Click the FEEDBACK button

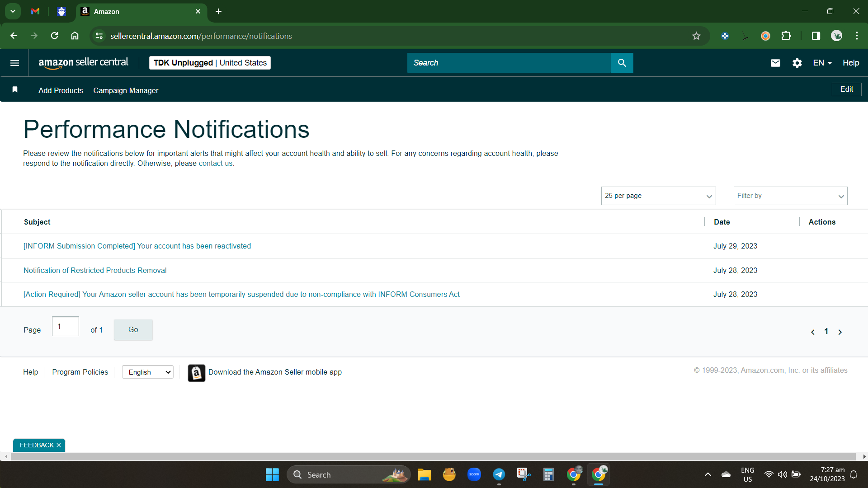(x=37, y=446)
